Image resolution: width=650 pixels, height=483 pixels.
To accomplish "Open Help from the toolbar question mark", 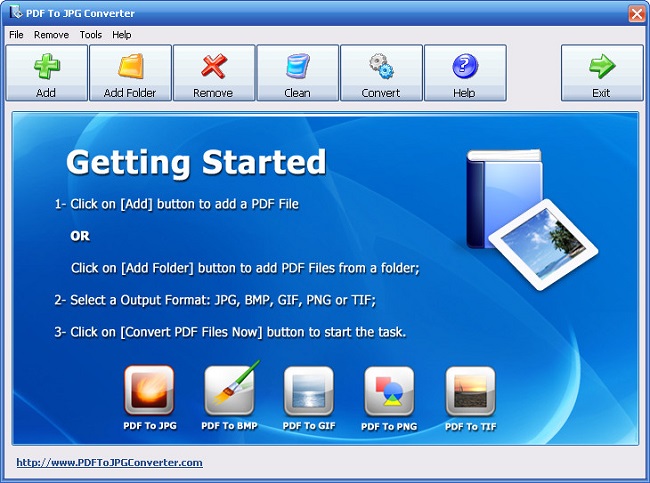I will click(465, 73).
